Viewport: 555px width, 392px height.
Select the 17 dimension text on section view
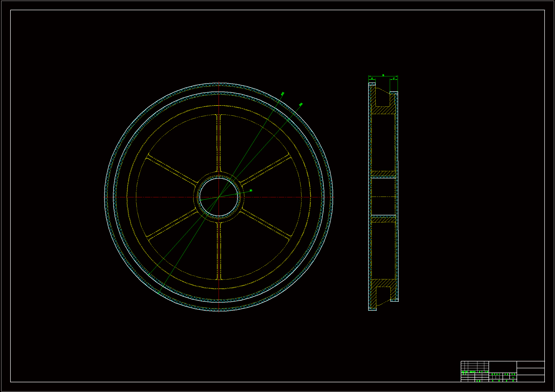[394, 78]
